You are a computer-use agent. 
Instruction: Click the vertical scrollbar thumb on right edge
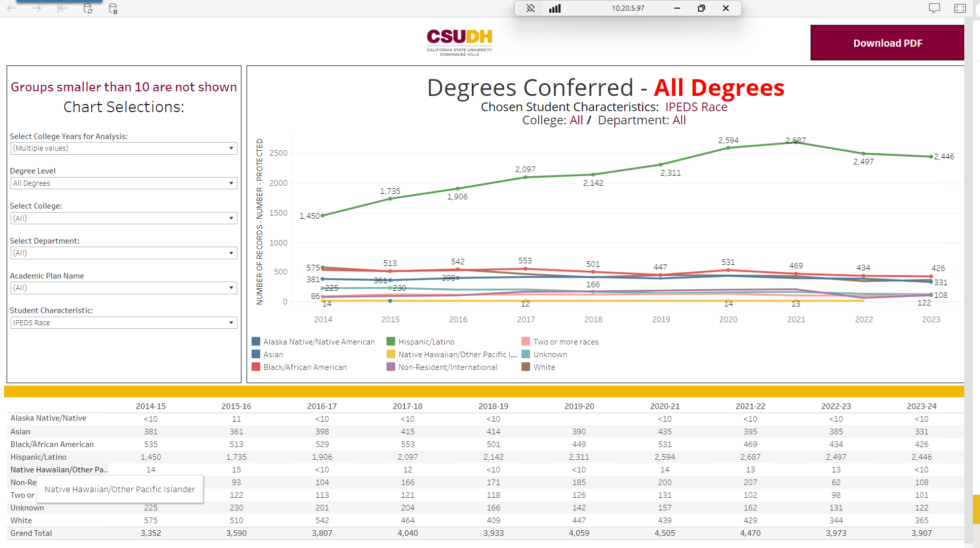tap(976, 509)
